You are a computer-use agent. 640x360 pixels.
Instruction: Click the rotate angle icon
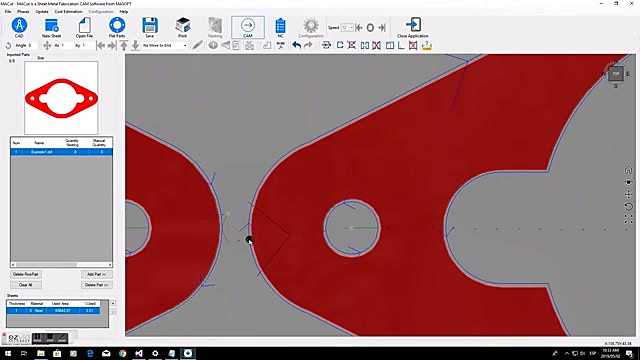(x=8, y=46)
